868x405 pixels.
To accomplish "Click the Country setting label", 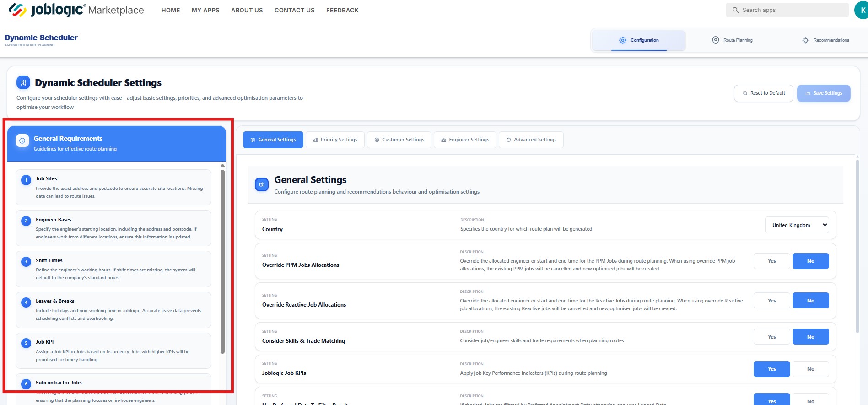I will point(272,229).
